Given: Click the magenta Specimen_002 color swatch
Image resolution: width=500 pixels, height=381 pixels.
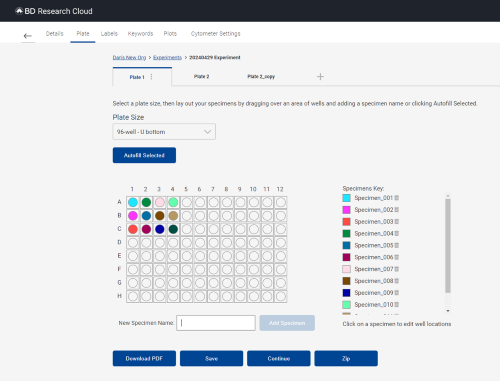Looking at the screenshot, I should pyautogui.click(x=346, y=210).
